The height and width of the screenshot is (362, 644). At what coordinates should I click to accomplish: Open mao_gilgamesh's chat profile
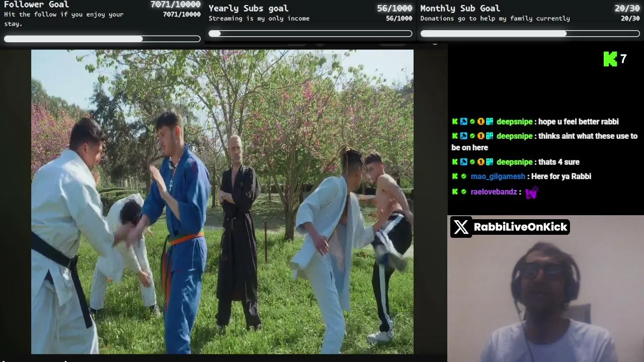pyautogui.click(x=498, y=176)
